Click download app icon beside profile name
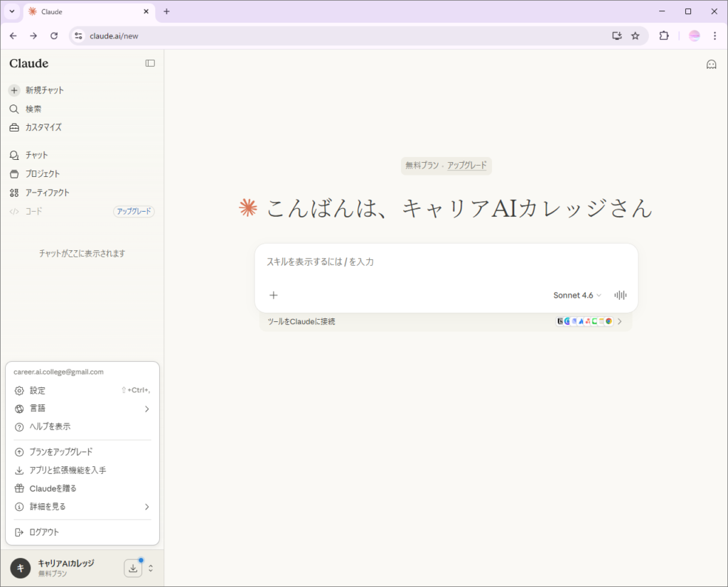728x587 pixels. 133,568
